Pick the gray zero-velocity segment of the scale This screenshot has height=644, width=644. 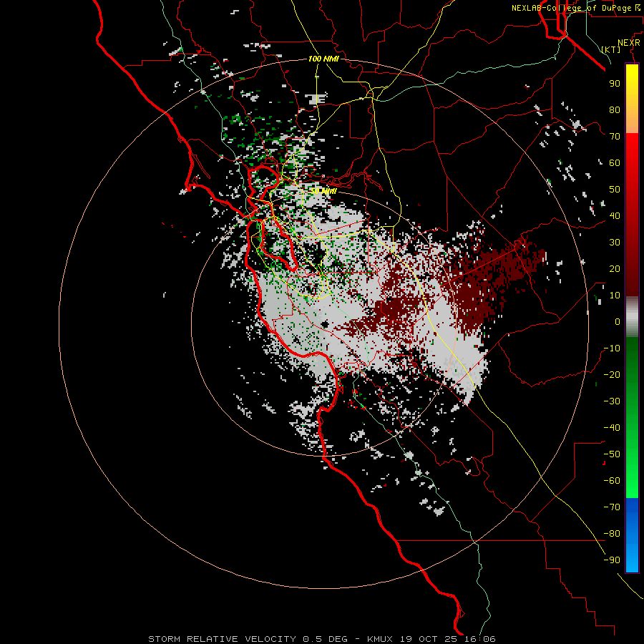[x=632, y=317]
